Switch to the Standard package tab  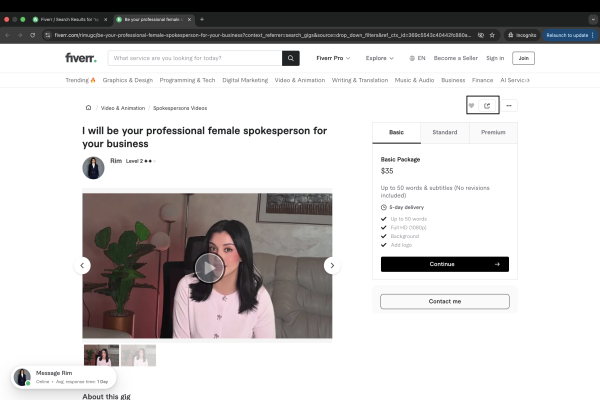tap(445, 132)
